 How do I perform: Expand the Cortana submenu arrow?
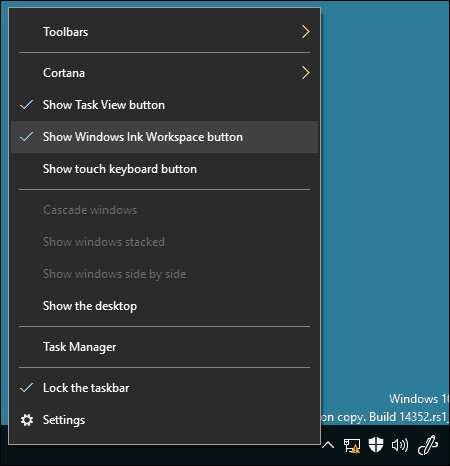pos(306,73)
